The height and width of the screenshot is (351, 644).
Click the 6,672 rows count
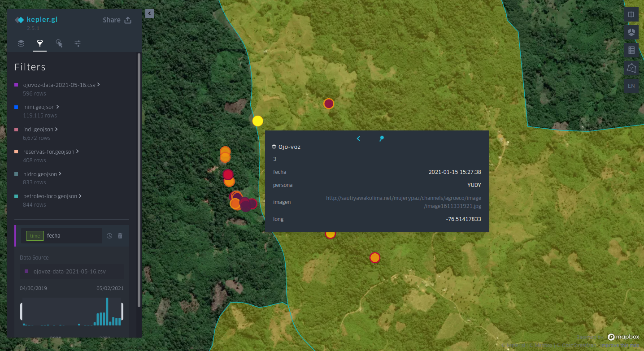pyautogui.click(x=37, y=138)
